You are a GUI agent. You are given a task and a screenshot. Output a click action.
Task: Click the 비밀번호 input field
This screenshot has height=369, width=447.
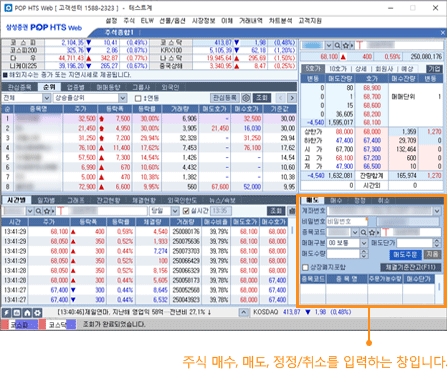[x=347, y=221]
